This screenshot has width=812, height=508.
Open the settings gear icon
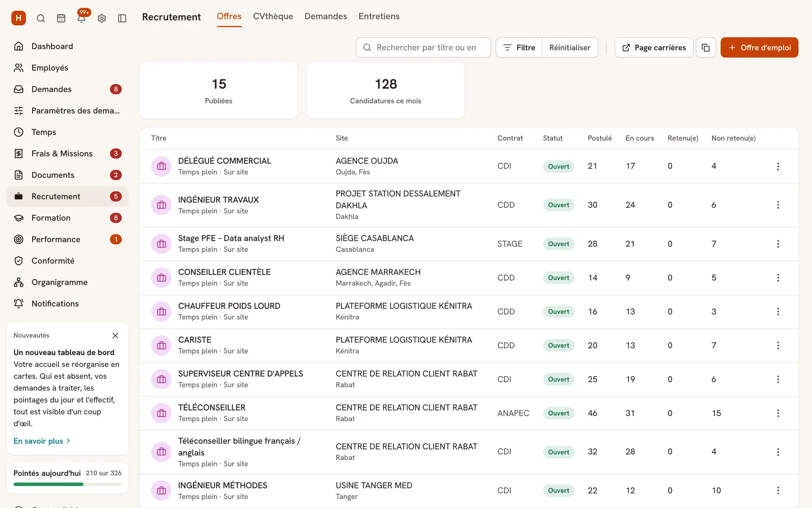102,18
